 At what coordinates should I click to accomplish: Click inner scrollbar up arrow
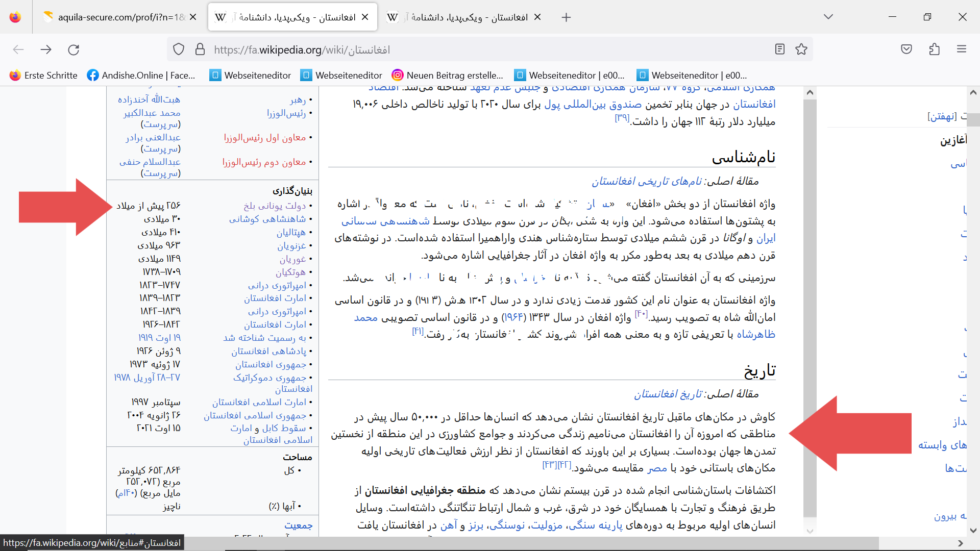(x=810, y=92)
